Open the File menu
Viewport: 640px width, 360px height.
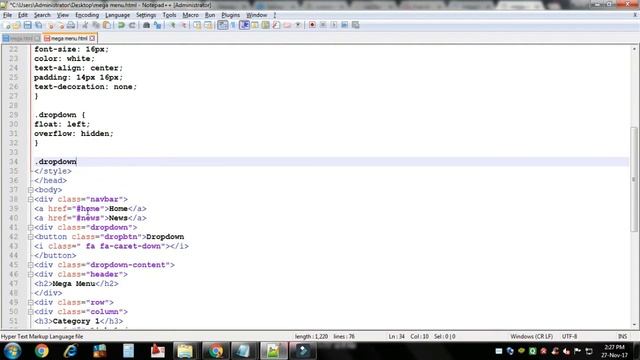(x=7, y=15)
